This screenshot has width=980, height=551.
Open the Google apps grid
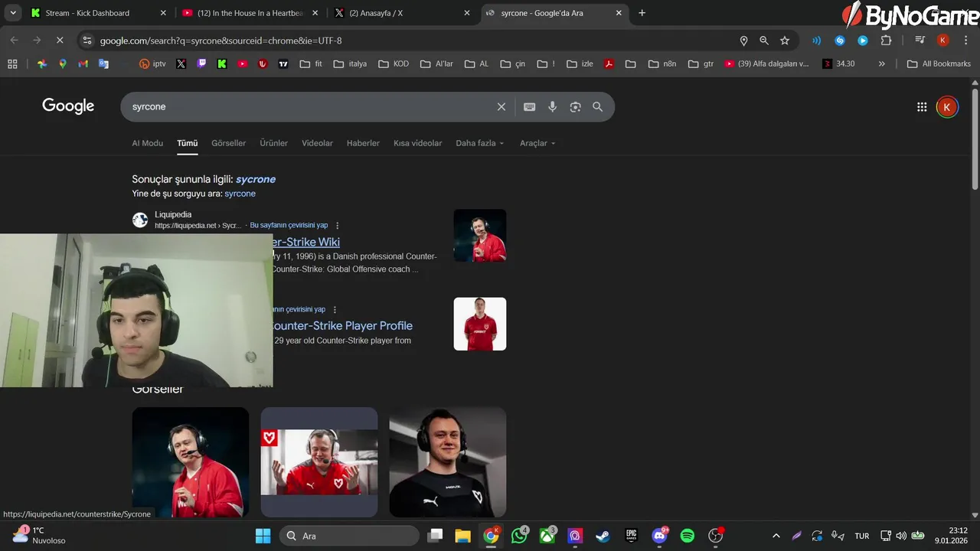(x=922, y=107)
